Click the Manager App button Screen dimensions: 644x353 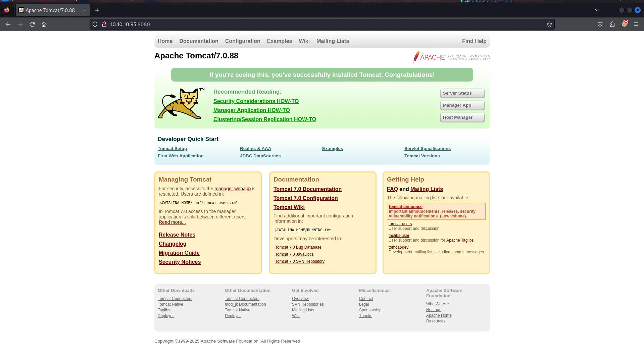click(x=462, y=105)
